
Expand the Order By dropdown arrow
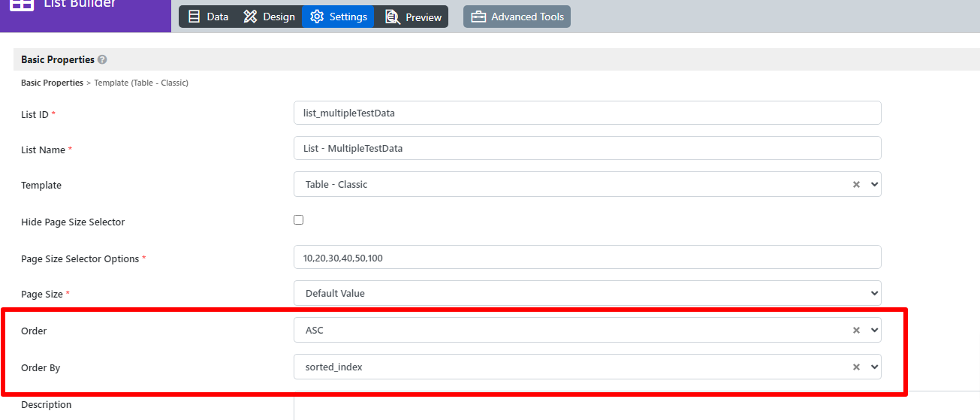pyautogui.click(x=873, y=367)
